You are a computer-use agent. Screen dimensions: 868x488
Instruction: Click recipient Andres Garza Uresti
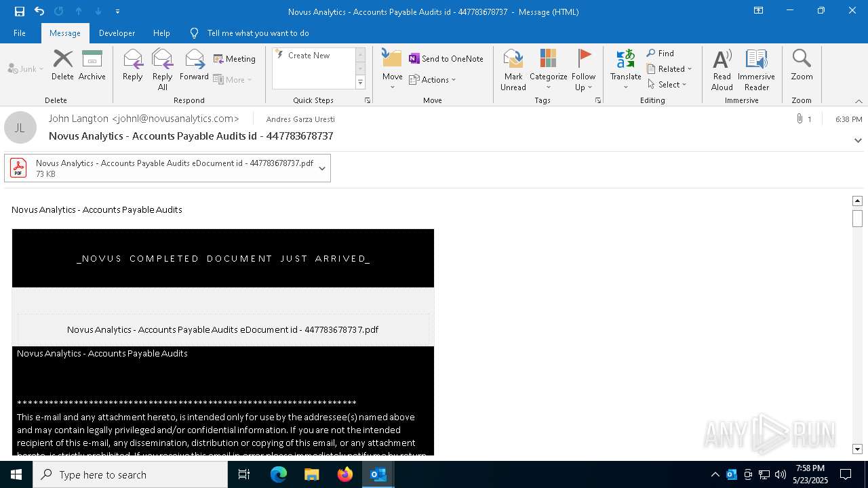tap(300, 119)
